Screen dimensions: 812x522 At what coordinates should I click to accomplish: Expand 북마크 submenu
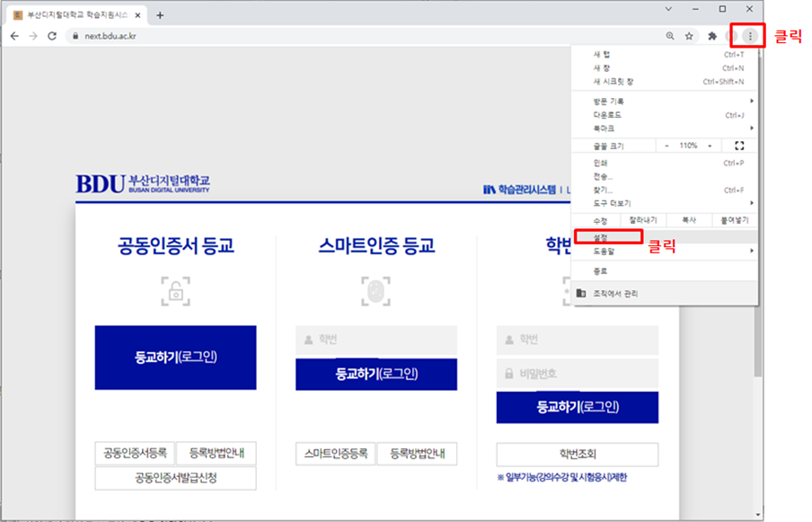[665, 128]
